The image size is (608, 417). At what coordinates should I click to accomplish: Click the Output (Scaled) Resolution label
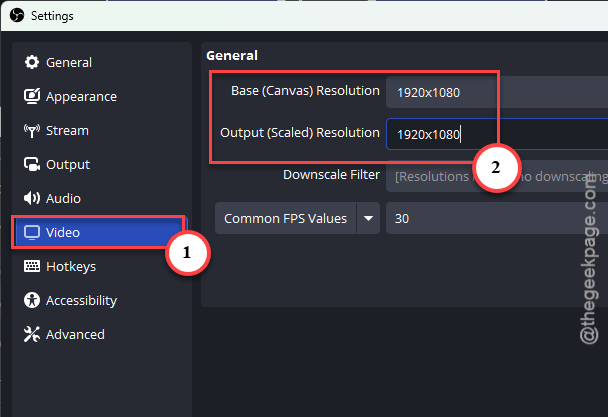point(300,133)
